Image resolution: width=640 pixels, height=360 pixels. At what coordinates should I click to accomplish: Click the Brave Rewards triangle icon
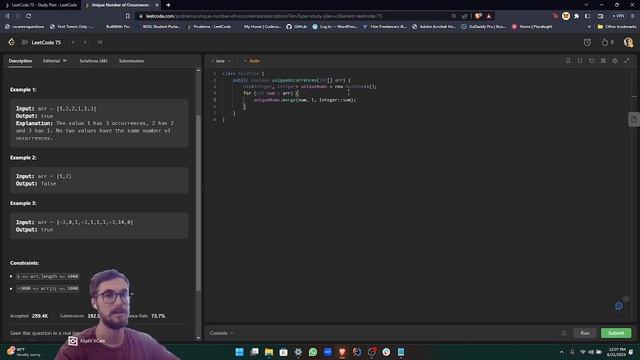click(x=489, y=16)
